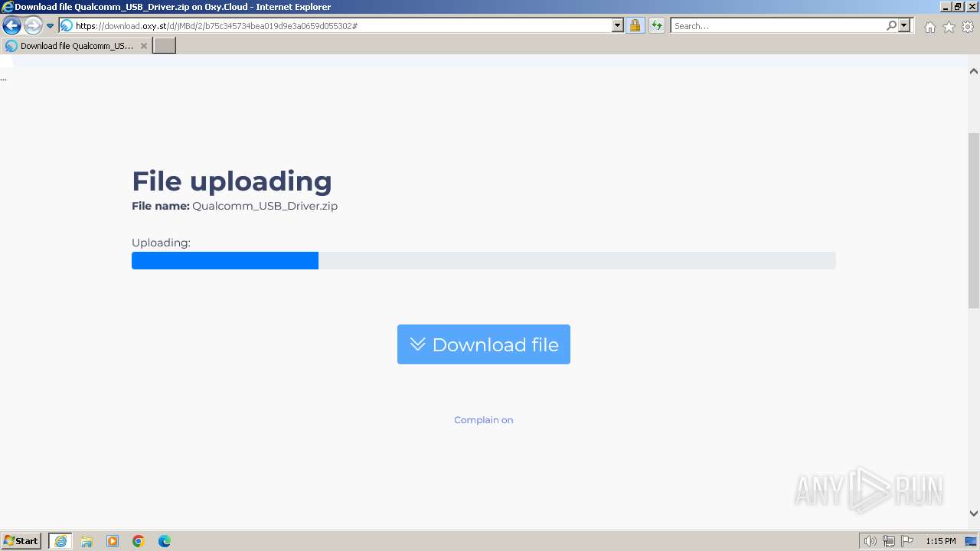
Task: Click the page vertical scrollbar thumb
Action: [974, 220]
